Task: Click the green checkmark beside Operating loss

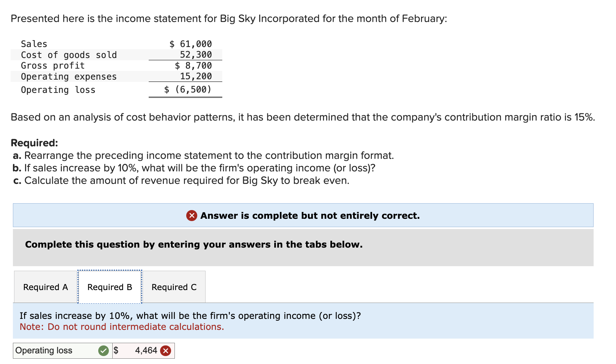Action: pyautogui.click(x=103, y=351)
